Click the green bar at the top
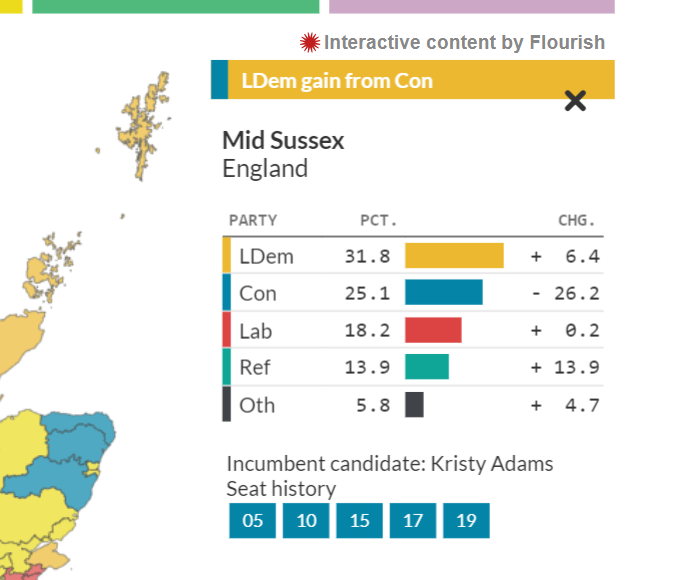698x580 pixels. (175, 6)
